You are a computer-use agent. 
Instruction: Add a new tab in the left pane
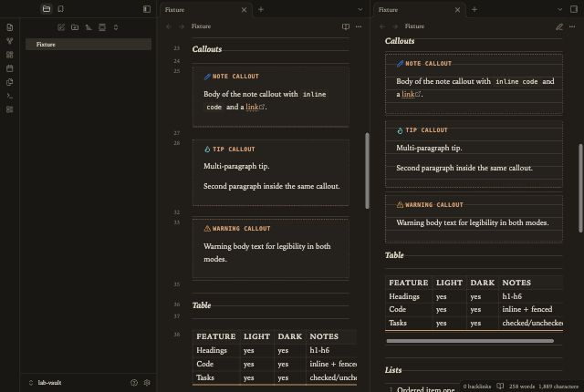(x=261, y=10)
